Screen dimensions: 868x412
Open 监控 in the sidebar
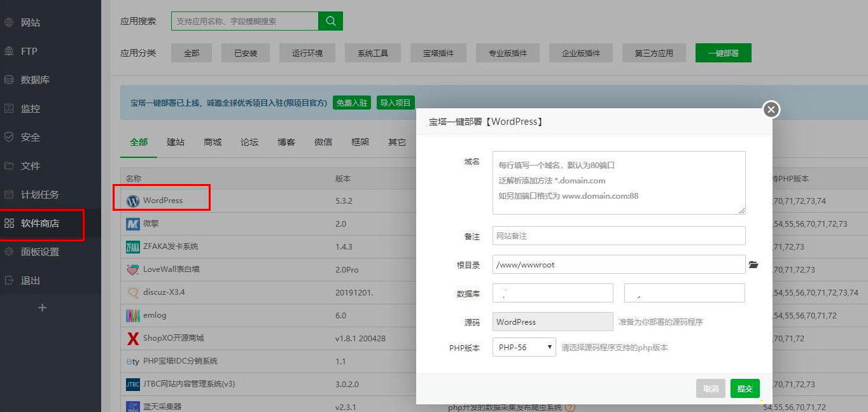[x=31, y=108]
